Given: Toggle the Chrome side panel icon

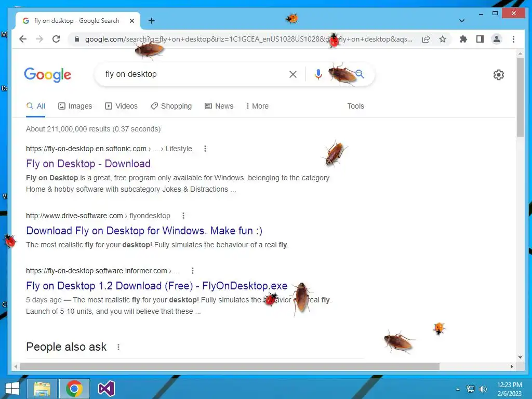Looking at the screenshot, I should 480,39.
